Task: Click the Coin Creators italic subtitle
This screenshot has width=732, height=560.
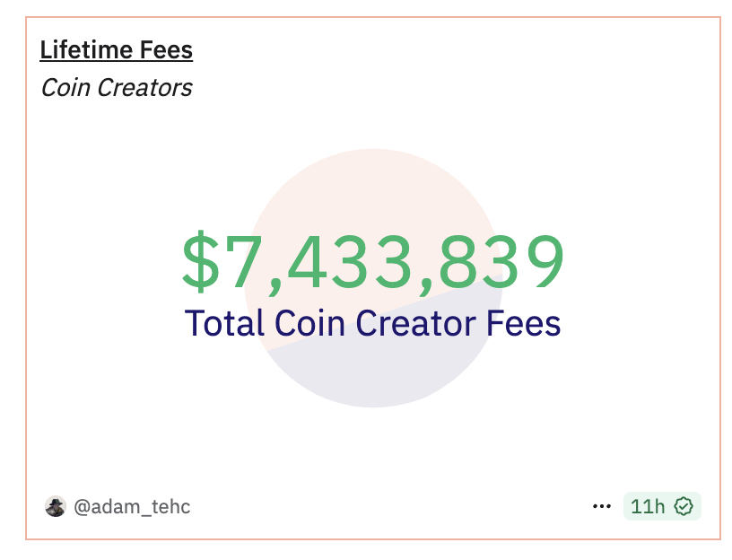Action: pyautogui.click(x=117, y=87)
